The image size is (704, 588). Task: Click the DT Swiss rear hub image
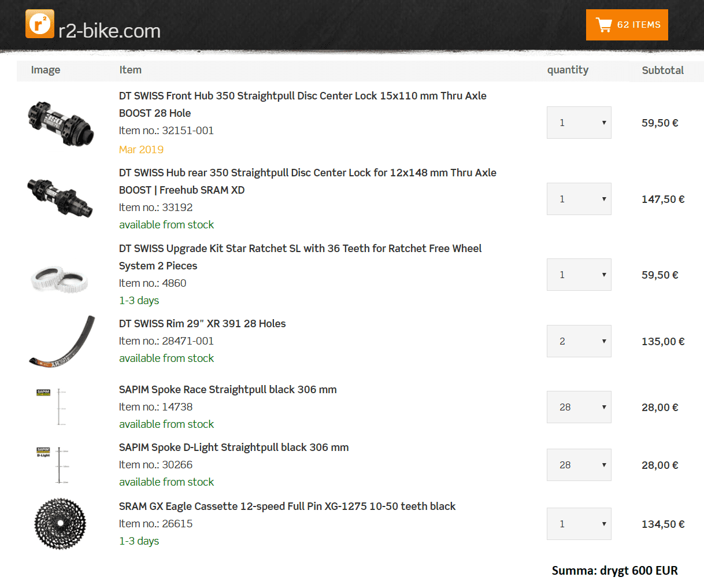60,197
